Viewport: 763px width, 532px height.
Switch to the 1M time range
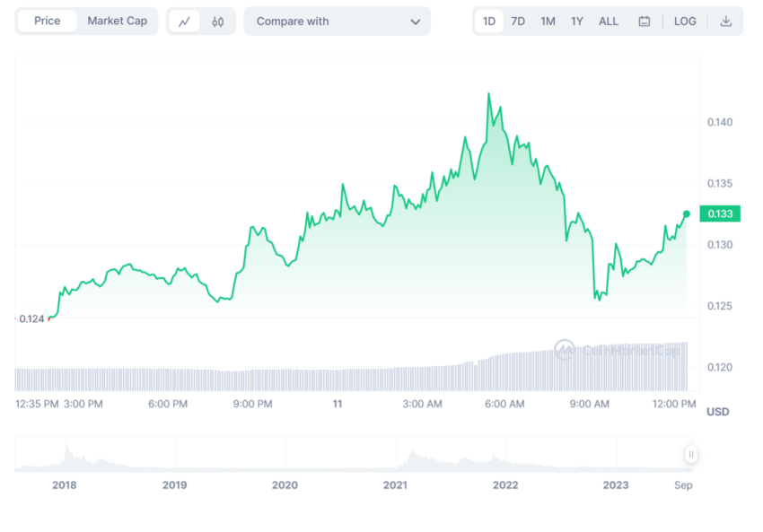pos(548,22)
